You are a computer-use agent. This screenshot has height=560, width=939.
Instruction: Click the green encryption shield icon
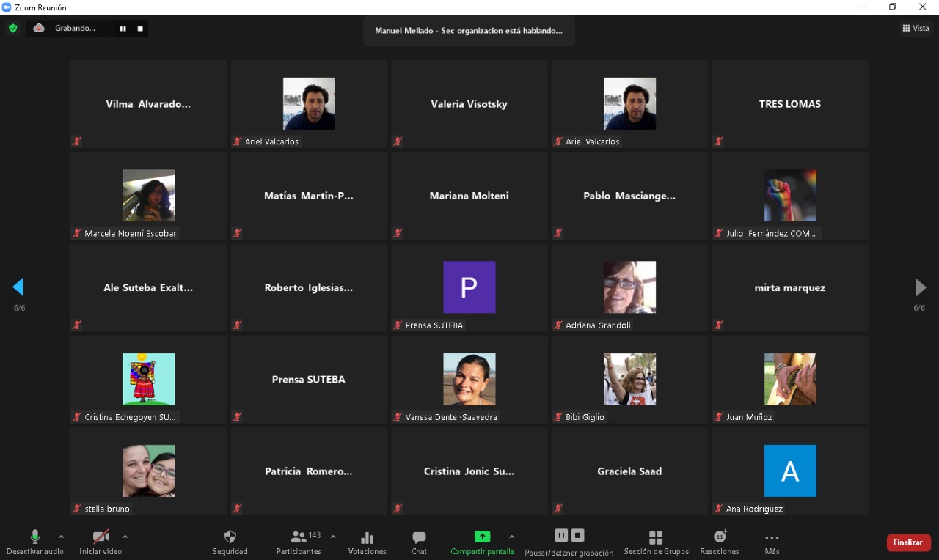click(12, 28)
